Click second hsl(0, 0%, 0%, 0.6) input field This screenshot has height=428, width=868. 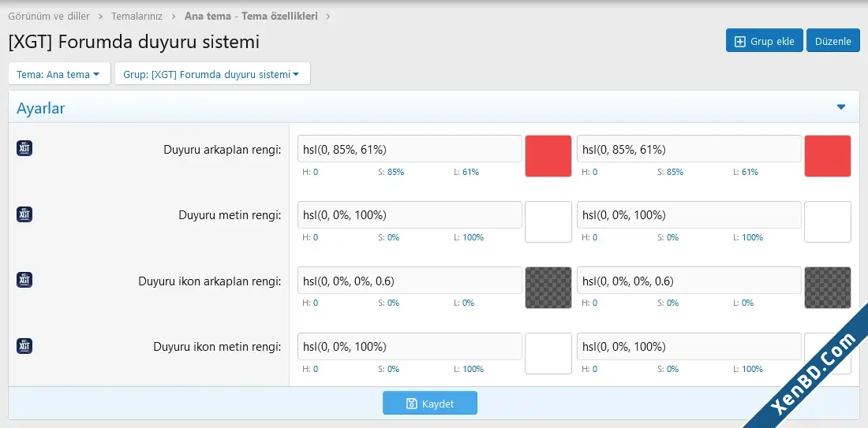(x=689, y=281)
